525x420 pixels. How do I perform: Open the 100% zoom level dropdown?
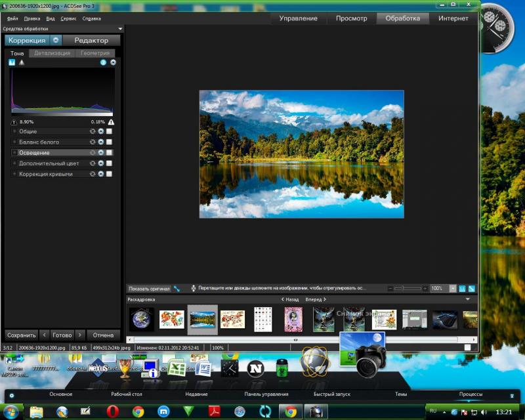click(x=452, y=288)
